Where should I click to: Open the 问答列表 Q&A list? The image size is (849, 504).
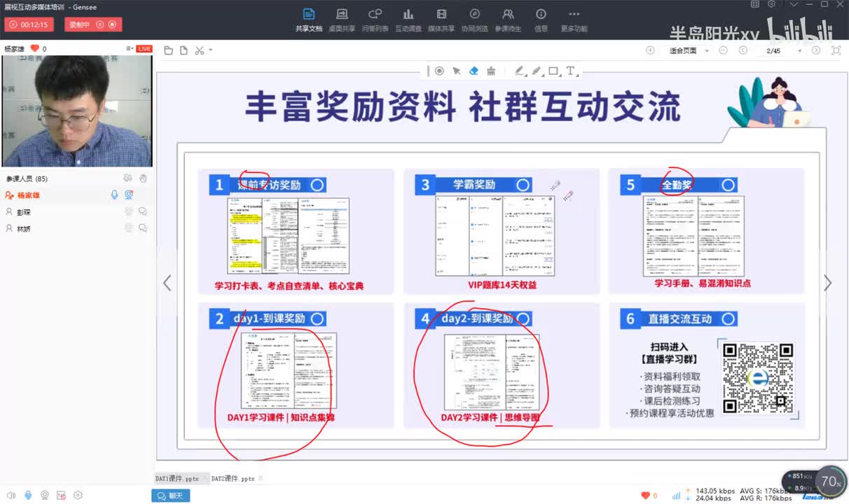(x=375, y=20)
